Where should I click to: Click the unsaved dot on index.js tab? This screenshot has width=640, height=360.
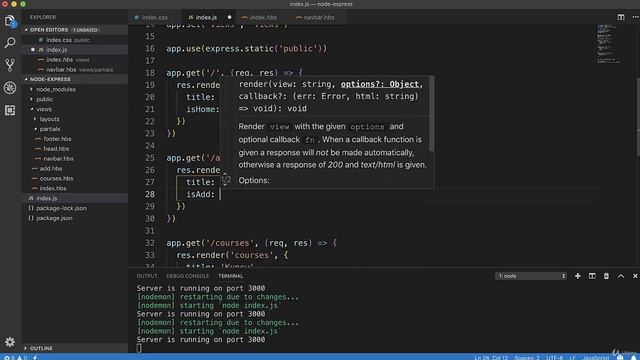point(229,17)
